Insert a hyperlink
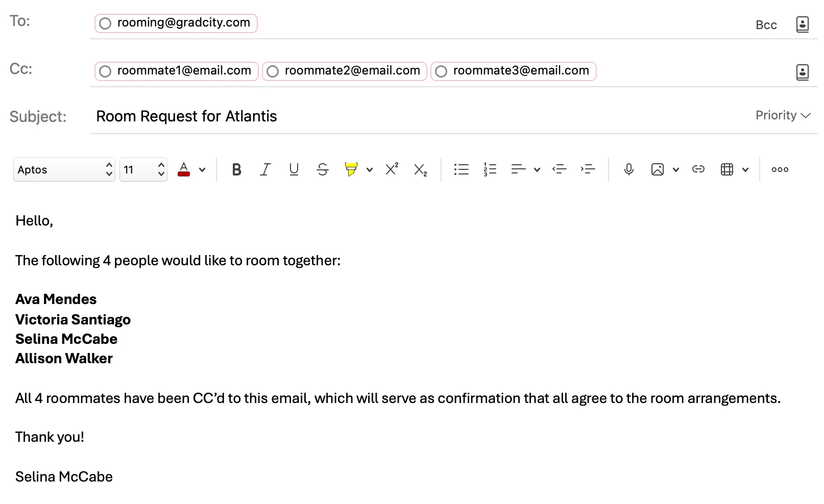The width and height of the screenshot is (824, 504). pyautogui.click(x=698, y=169)
